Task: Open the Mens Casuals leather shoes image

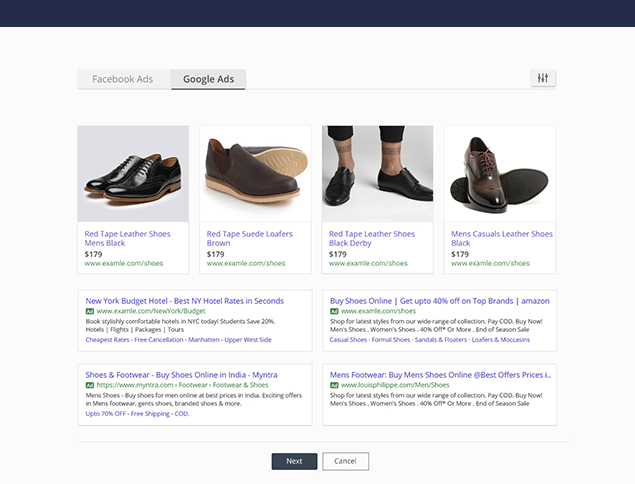Action: pyautogui.click(x=500, y=173)
